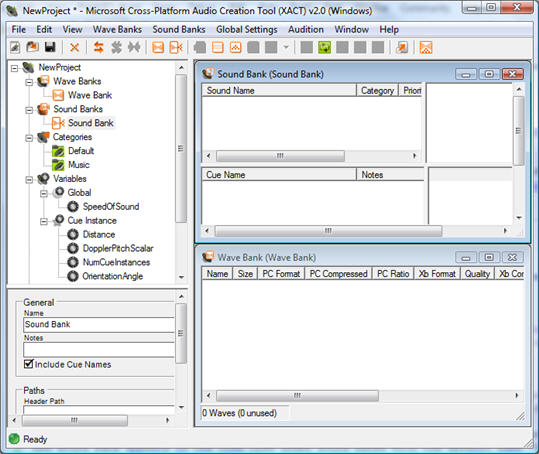Click the orange arrow export toolbar icon
This screenshot has width=539, height=454.
402,47
